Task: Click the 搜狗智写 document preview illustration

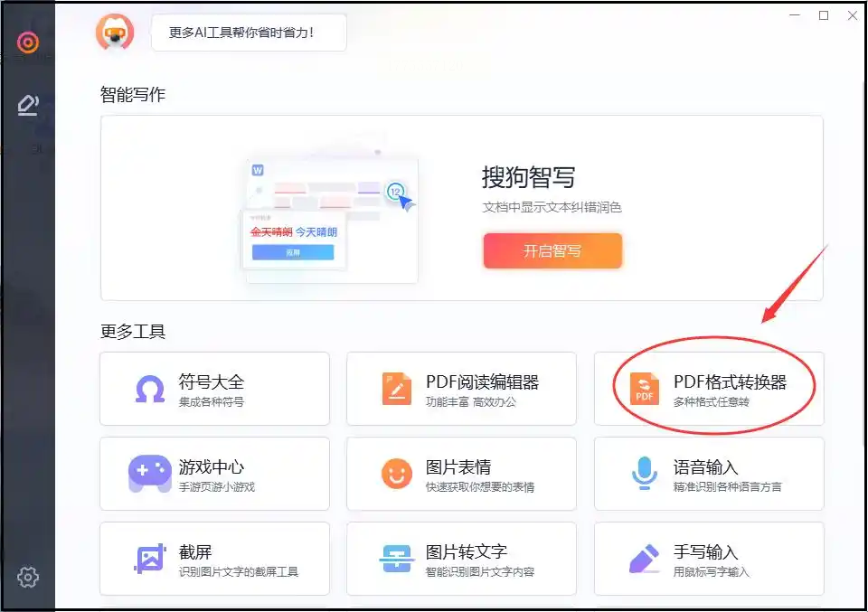Action: point(331,216)
